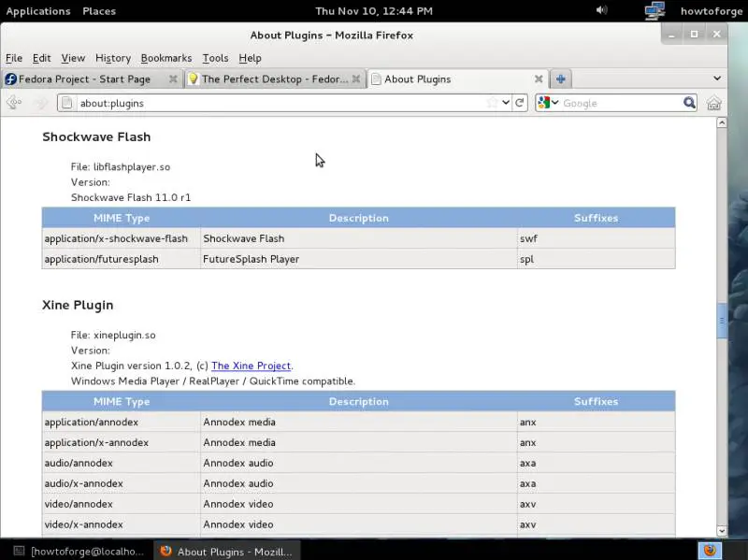The width and height of the screenshot is (748, 560).
Task: Close the Fedora Project tab
Action: (x=173, y=79)
